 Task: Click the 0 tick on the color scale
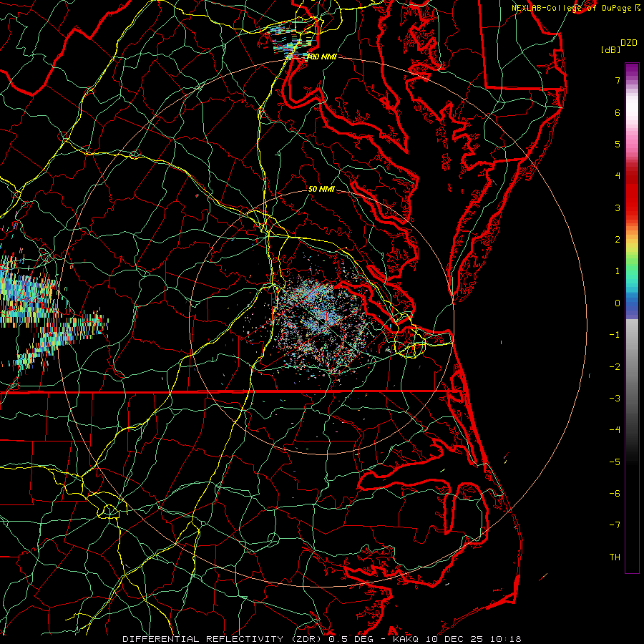coord(618,303)
